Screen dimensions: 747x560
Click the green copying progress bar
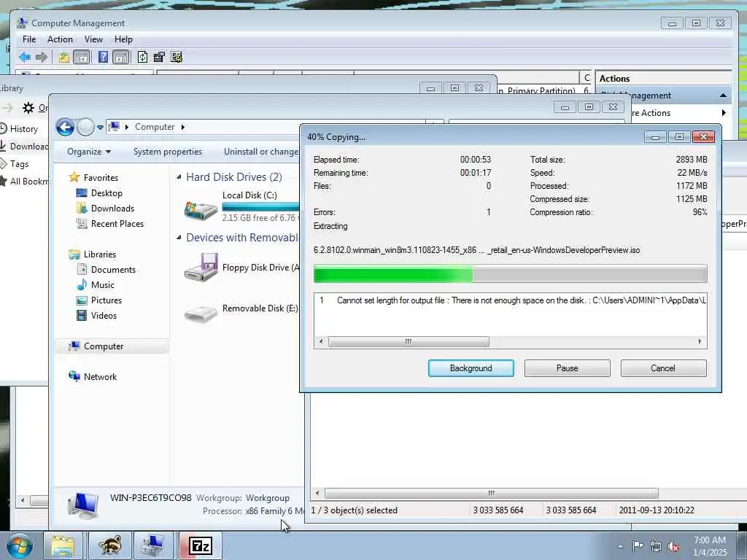coord(510,274)
